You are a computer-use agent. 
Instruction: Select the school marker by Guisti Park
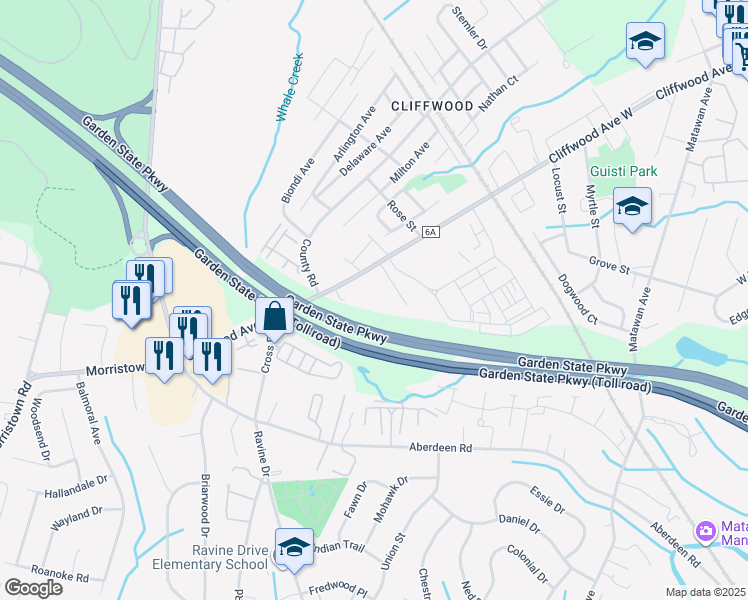pos(632,207)
